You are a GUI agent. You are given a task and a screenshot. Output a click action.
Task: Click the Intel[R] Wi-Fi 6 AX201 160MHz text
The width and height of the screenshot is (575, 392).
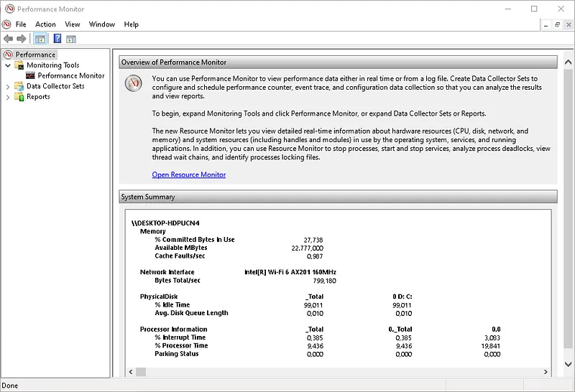290,272
